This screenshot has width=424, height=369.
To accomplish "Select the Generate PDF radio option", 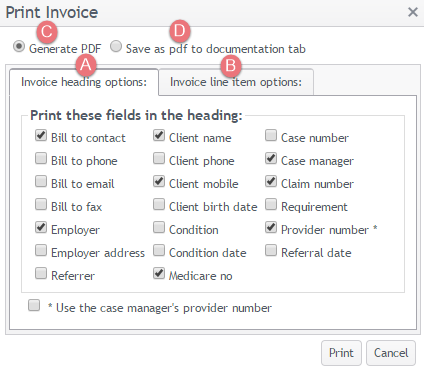I will [19, 46].
